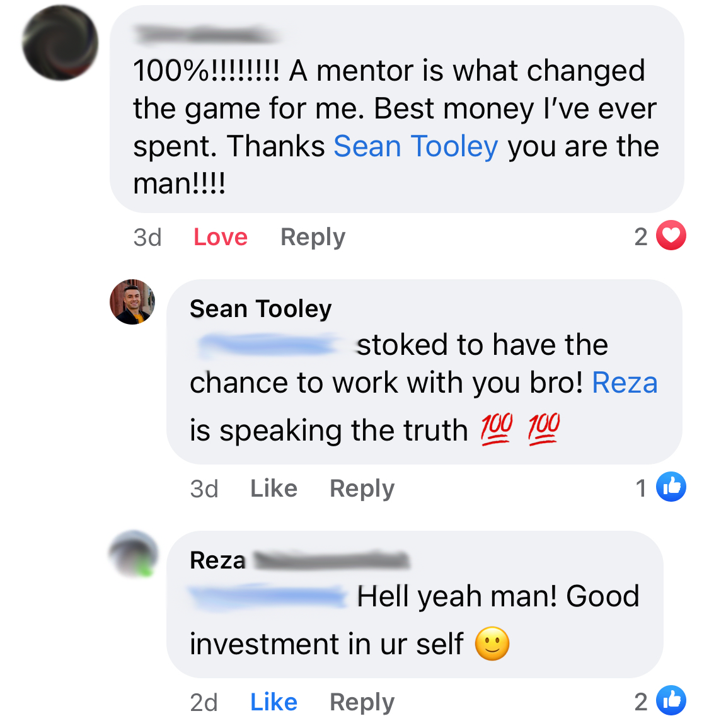The height and width of the screenshot is (728, 709).
Task: Open the blue Sean Tooley mention link
Action: (x=416, y=146)
